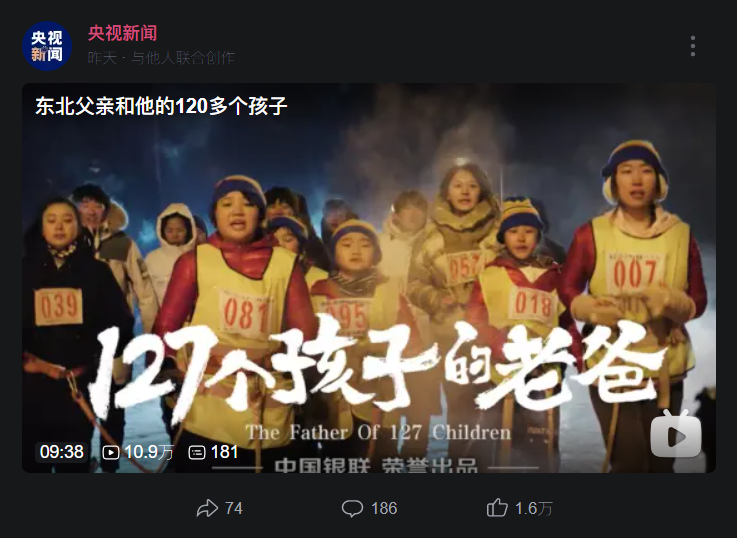
Task: Click the danmaku count icon beside 181
Action: pos(197,452)
